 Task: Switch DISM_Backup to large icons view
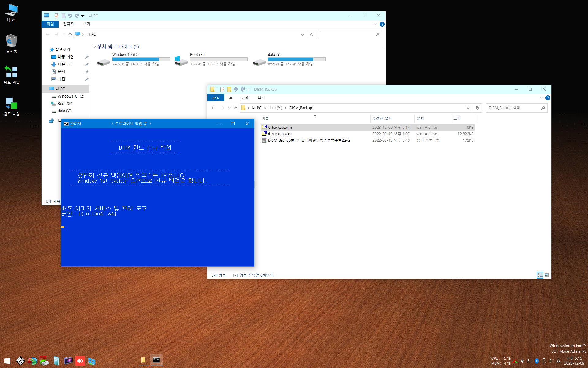point(547,275)
